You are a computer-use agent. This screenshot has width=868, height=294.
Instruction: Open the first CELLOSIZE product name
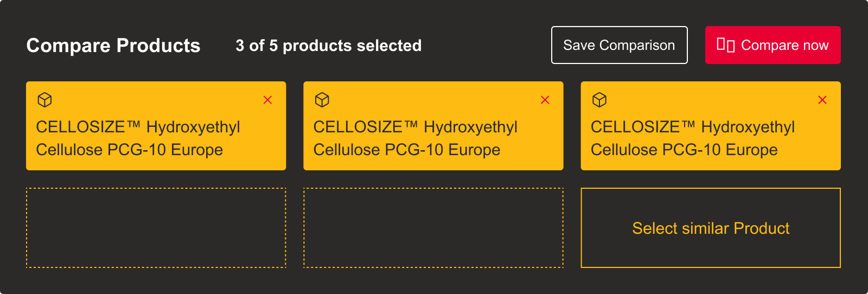138,138
